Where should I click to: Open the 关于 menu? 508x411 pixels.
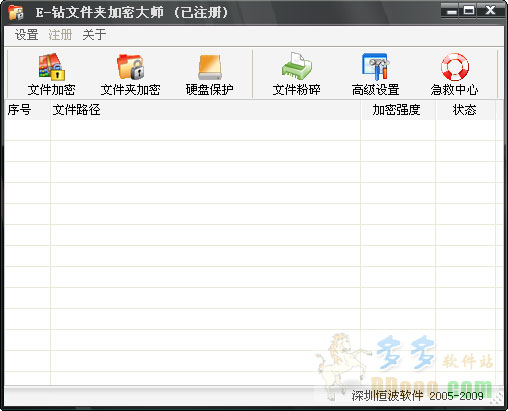[x=94, y=35]
